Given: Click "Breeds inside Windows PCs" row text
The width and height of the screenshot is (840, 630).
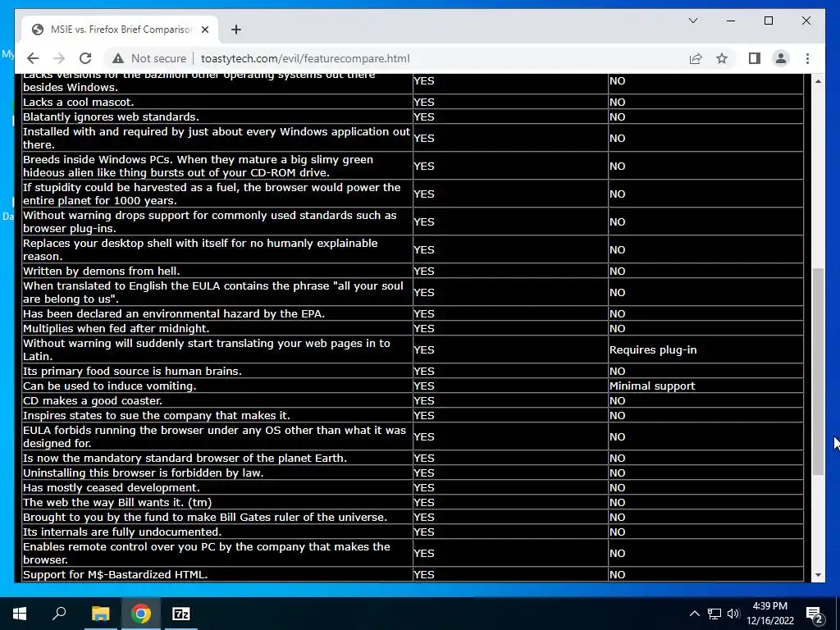Looking at the screenshot, I should coord(199,166).
